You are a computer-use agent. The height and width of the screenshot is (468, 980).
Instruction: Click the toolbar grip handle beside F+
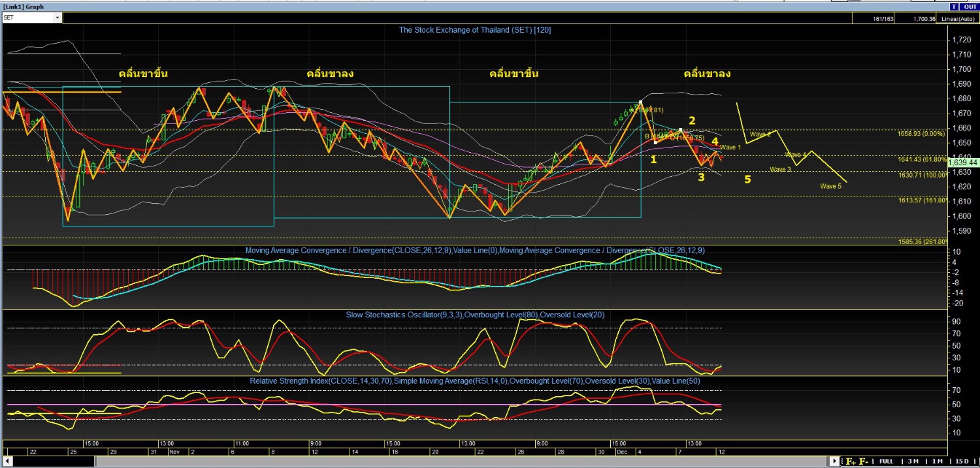click(x=842, y=461)
